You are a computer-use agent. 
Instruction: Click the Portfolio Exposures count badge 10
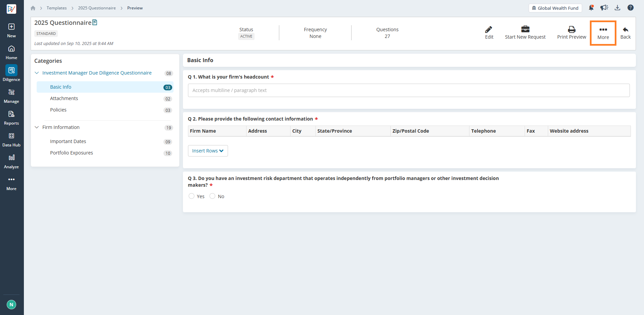tap(168, 153)
